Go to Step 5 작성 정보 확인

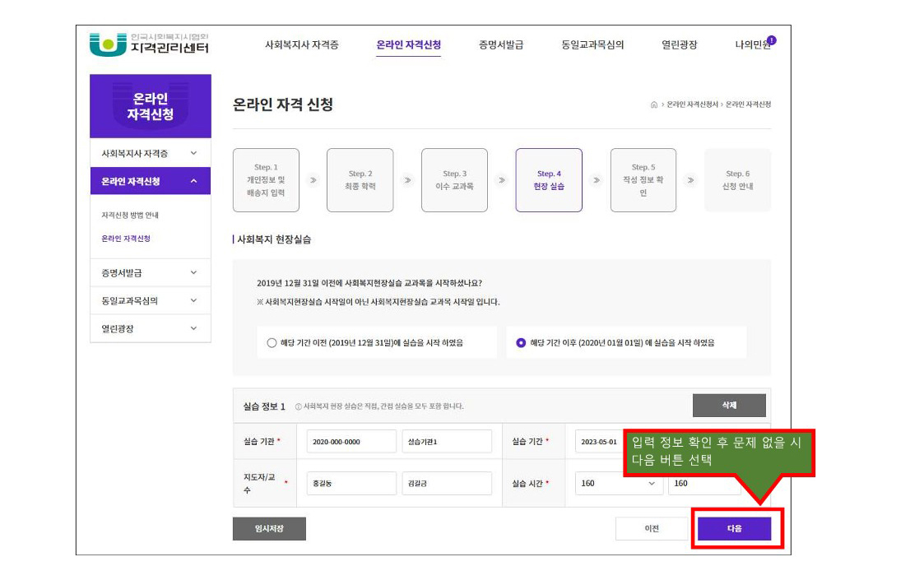pyautogui.click(x=643, y=180)
